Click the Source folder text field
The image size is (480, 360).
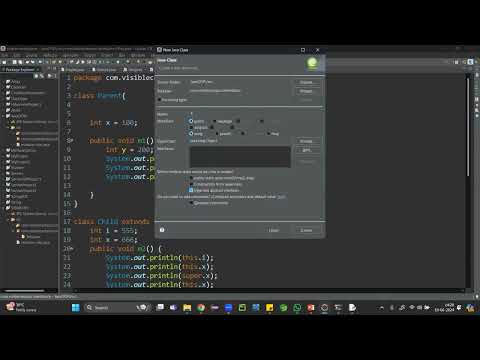pyautogui.click(x=239, y=82)
